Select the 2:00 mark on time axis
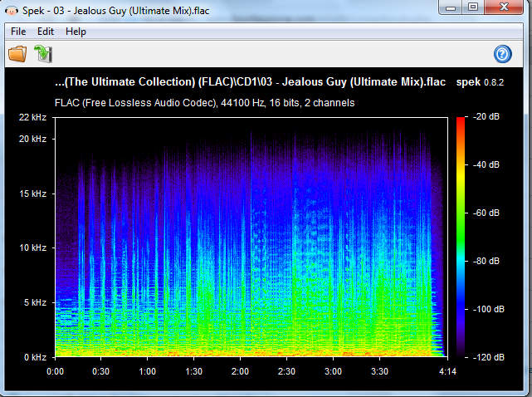 point(240,370)
